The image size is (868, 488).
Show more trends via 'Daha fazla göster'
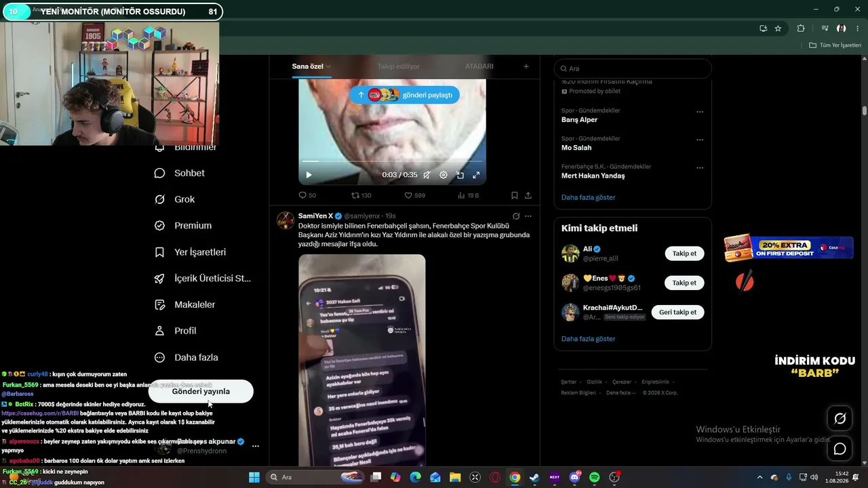tap(589, 197)
